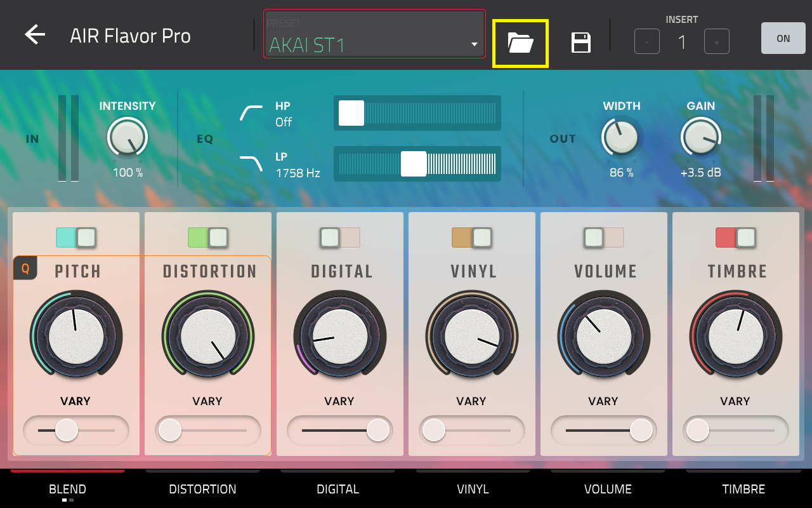This screenshot has height=508, width=812.
Task: Click the HP Off value
Action: (x=284, y=122)
